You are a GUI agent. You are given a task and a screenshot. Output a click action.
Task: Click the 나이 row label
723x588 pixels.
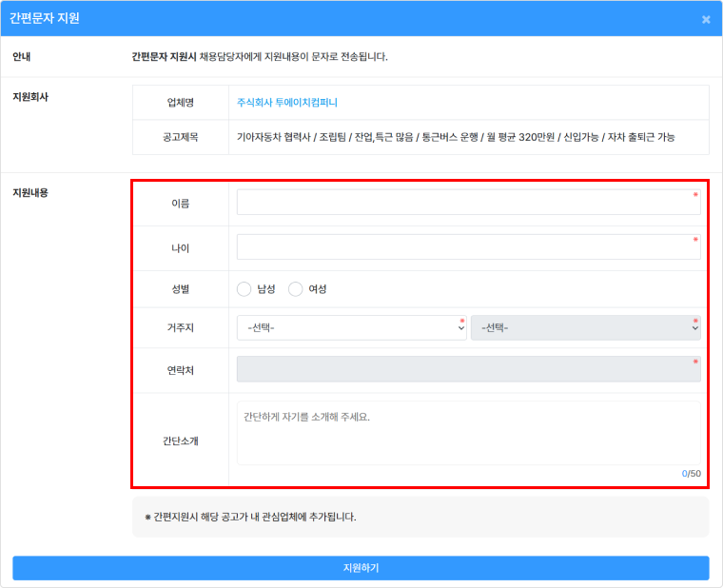(x=180, y=248)
